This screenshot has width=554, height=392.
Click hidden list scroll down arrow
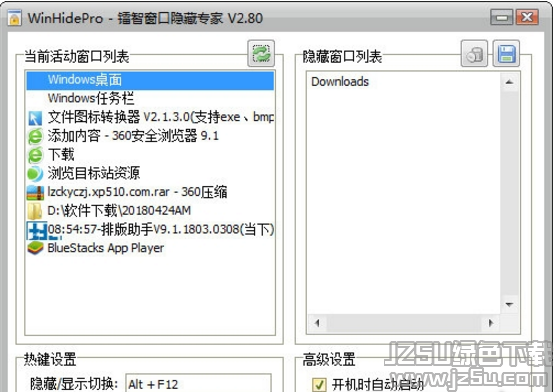tap(509, 305)
